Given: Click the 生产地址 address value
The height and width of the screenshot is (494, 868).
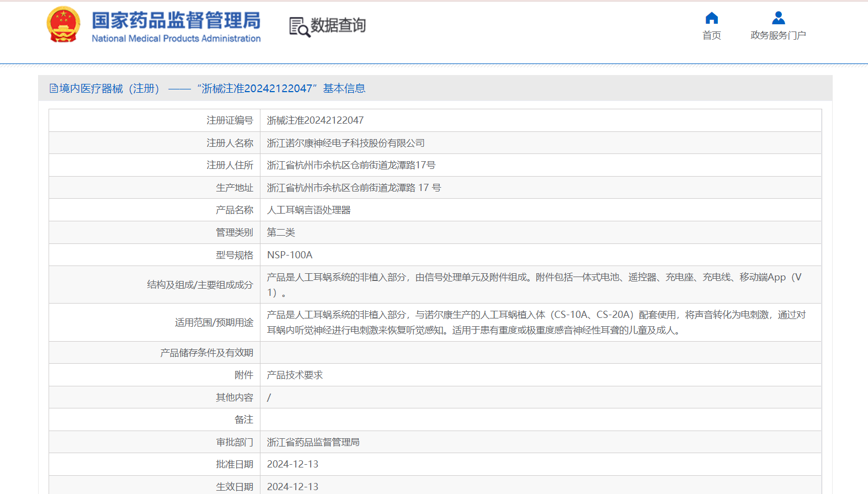Looking at the screenshot, I should tap(354, 188).
